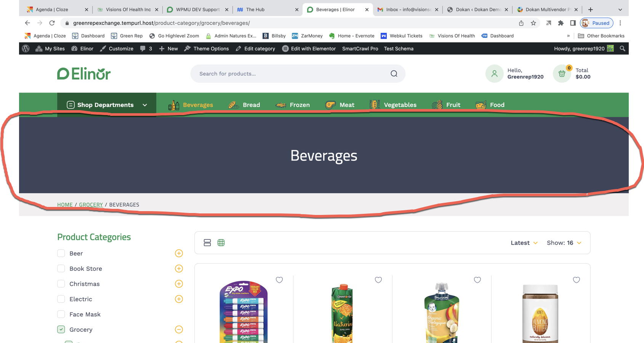The image size is (644, 343).
Task: Select Bread in nav menu
Action: [244, 105]
